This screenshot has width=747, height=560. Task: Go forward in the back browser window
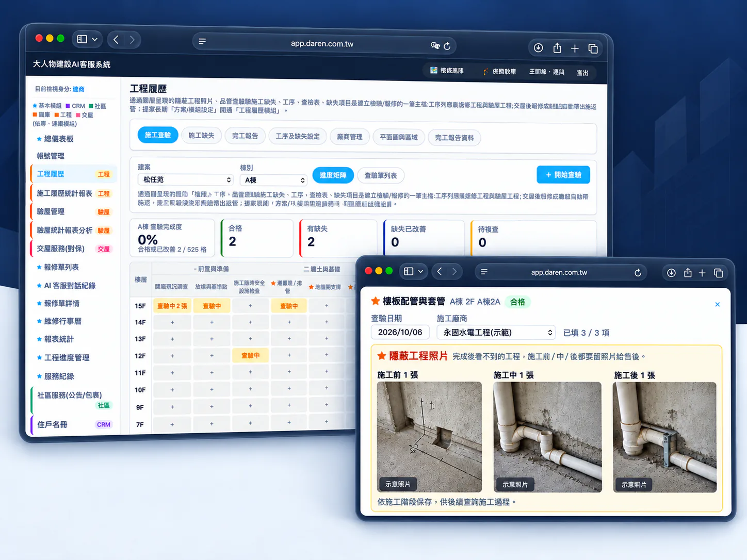coord(133,40)
